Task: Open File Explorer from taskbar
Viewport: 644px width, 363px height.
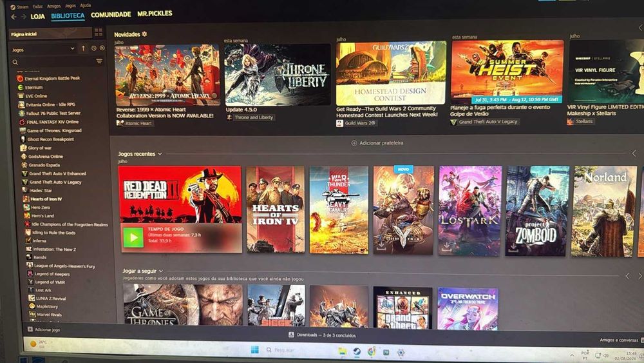Action: [x=342, y=351]
